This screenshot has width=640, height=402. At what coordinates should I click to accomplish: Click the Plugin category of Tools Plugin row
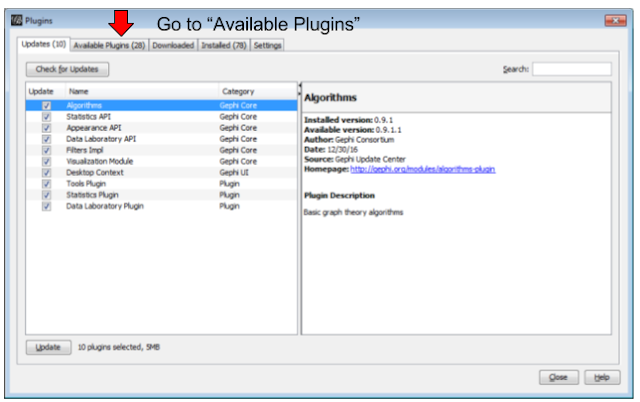229,184
